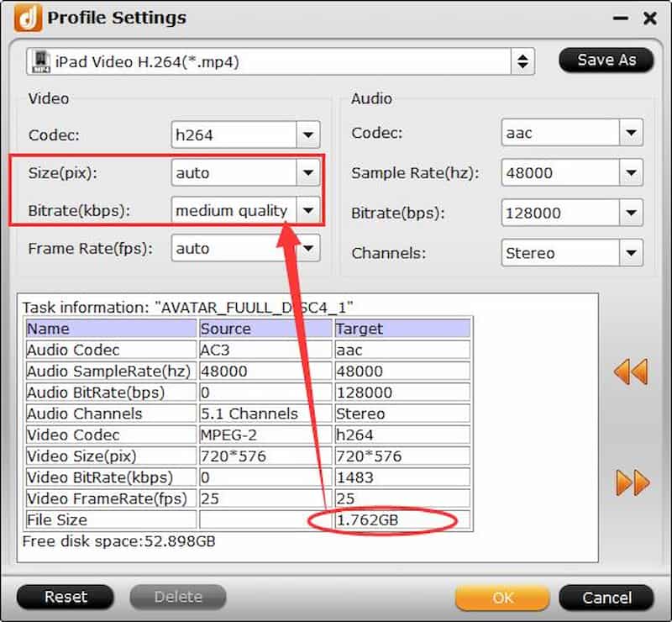Click the 48000 sample rate field
Screen dimensions: 672x622
(560, 172)
